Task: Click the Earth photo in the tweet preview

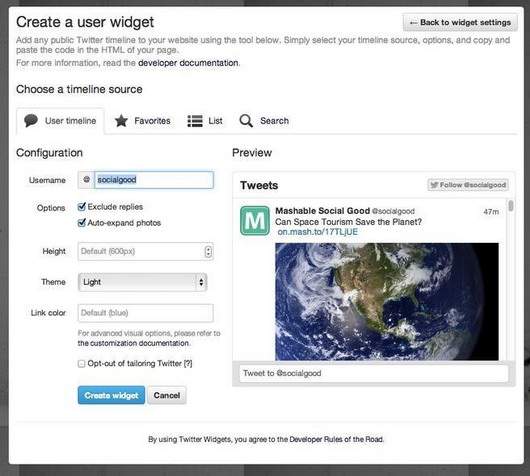Action: click(x=387, y=302)
